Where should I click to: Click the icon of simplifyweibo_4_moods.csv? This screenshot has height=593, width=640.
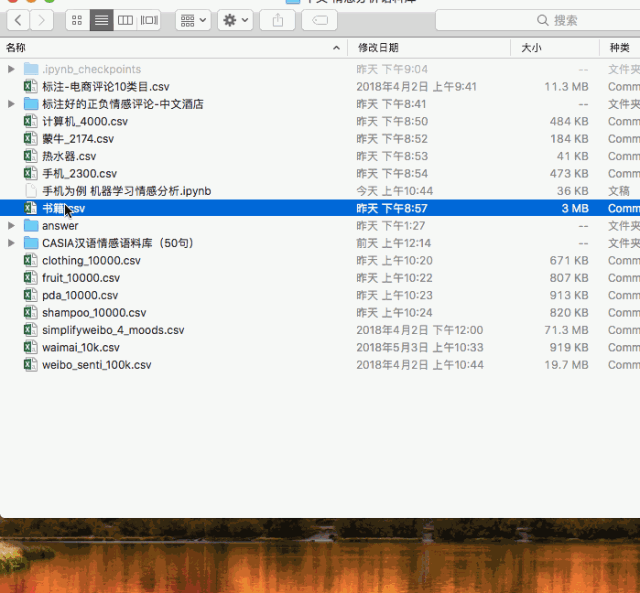point(31,330)
